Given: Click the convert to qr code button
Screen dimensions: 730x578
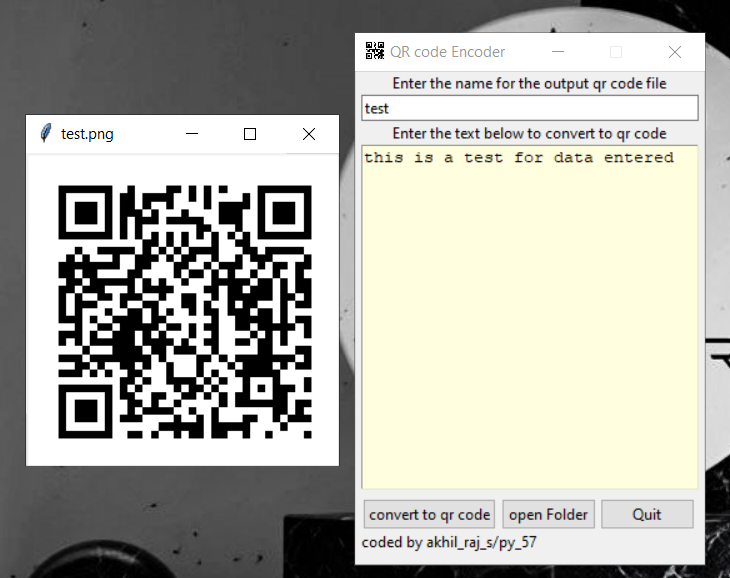Looking at the screenshot, I should coord(429,514).
